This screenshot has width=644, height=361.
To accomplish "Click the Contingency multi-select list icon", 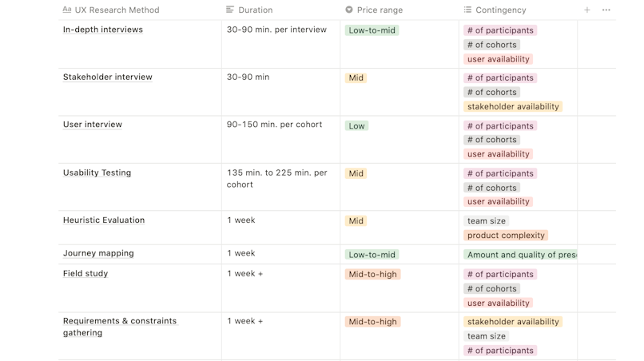I will coord(467,10).
